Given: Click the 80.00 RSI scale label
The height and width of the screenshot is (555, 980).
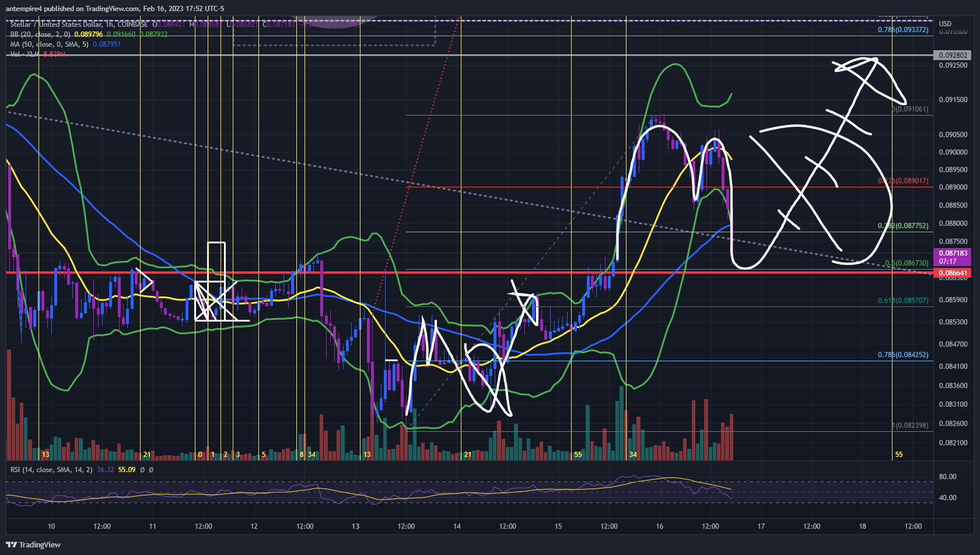Looking at the screenshot, I should click(947, 477).
